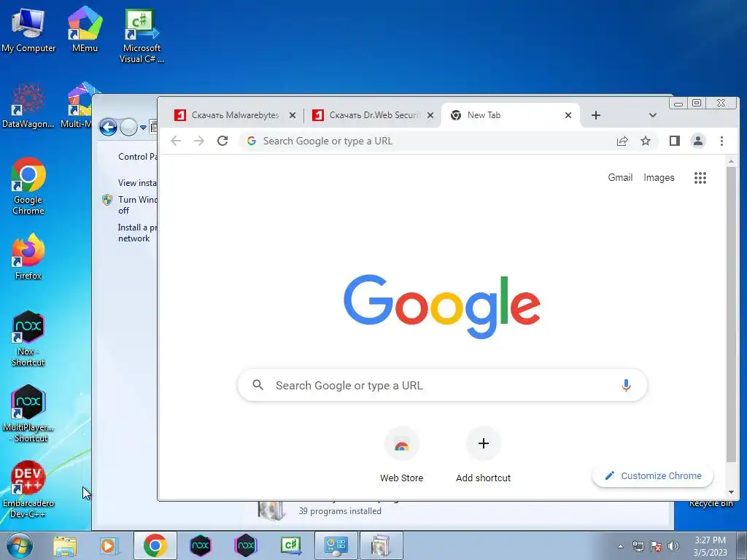Screen dimensions: 747x560
Task: Open Chrome three-dot menu
Action: click(x=721, y=141)
